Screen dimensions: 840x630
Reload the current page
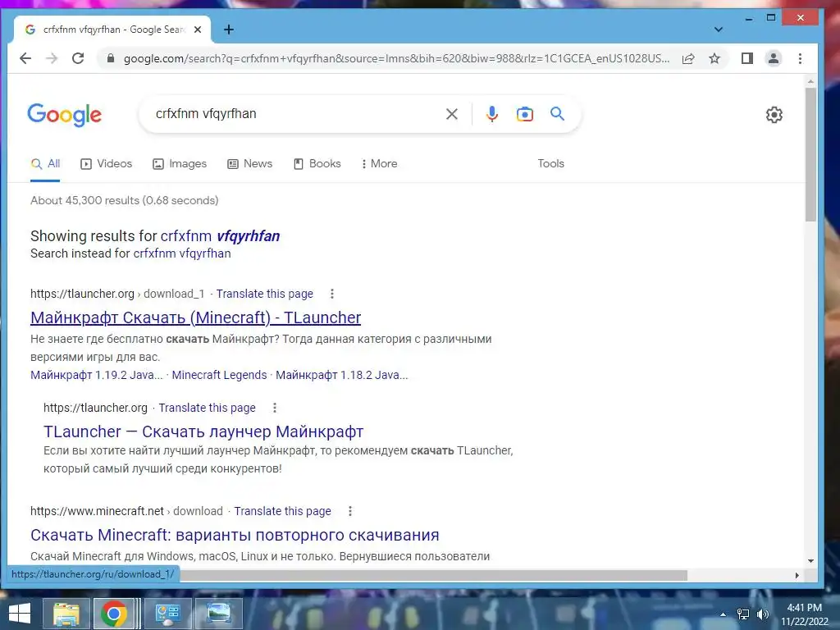[x=78, y=58]
